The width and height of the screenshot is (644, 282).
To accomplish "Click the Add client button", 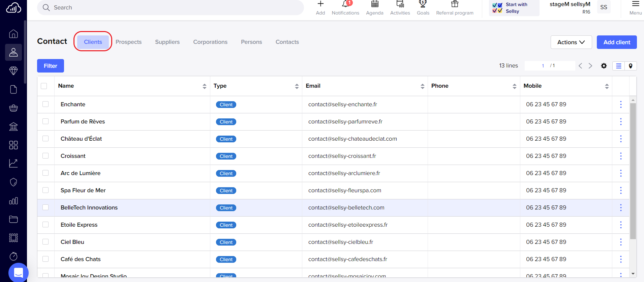I will [x=617, y=42].
